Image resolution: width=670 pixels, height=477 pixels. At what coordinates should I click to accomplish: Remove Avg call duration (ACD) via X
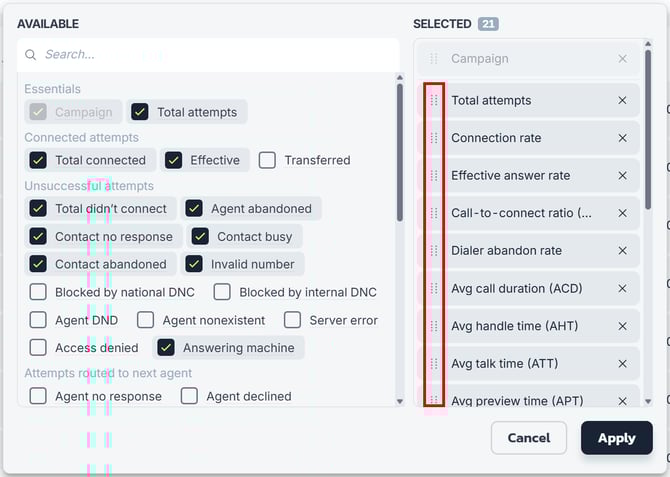[x=623, y=289]
